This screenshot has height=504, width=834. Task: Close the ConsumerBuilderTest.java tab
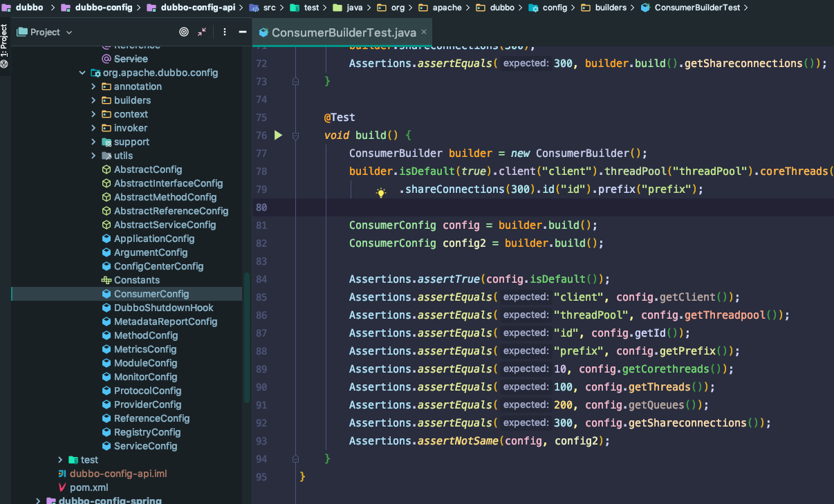click(x=424, y=32)
